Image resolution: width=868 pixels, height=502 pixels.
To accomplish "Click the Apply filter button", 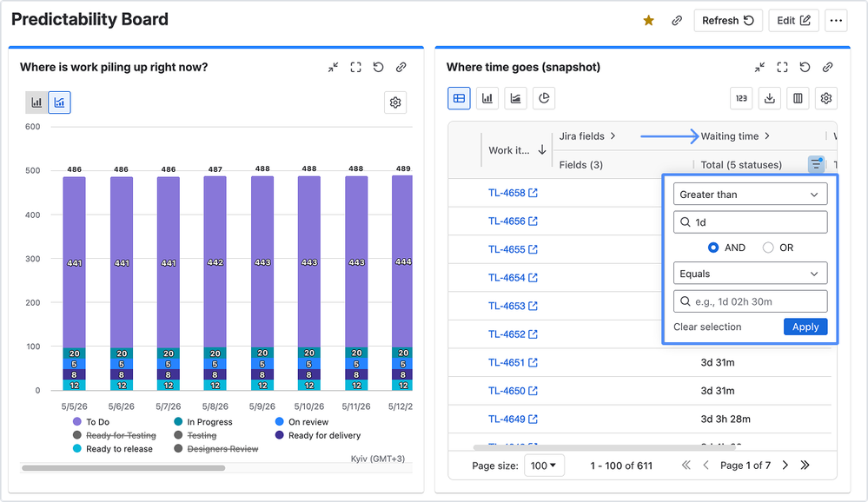I will [805, 327].
